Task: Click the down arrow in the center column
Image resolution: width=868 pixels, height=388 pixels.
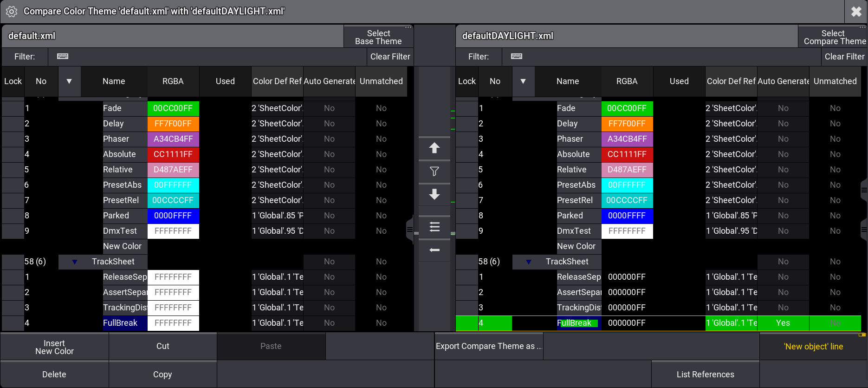Action: tap(434, 194)
